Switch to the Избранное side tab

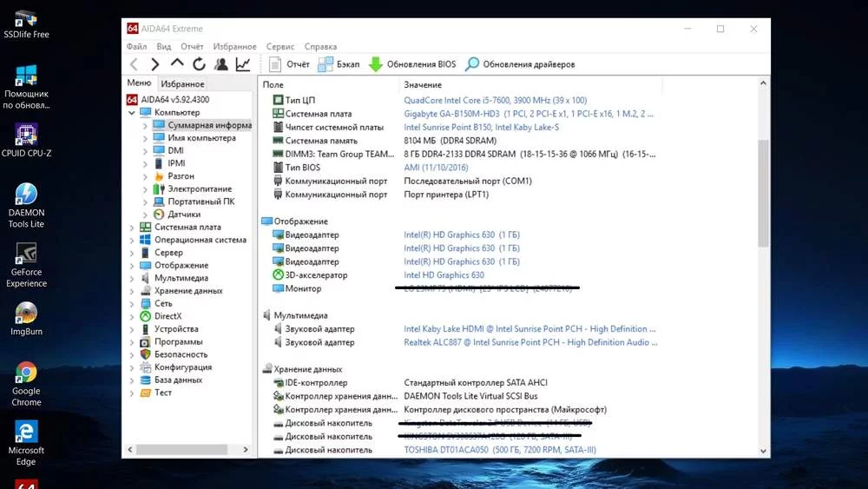coord(182,83)
